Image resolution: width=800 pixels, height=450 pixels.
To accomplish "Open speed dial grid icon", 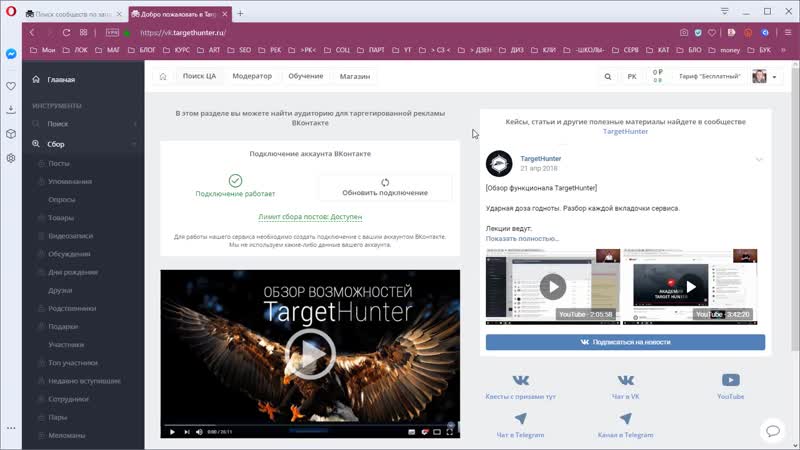I will pyautogui.click(x=83, y=33).
